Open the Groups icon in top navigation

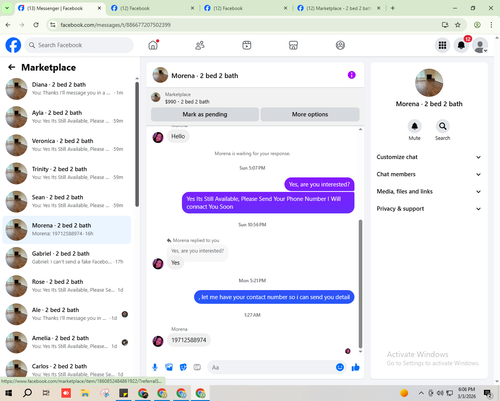pos(340,45)
